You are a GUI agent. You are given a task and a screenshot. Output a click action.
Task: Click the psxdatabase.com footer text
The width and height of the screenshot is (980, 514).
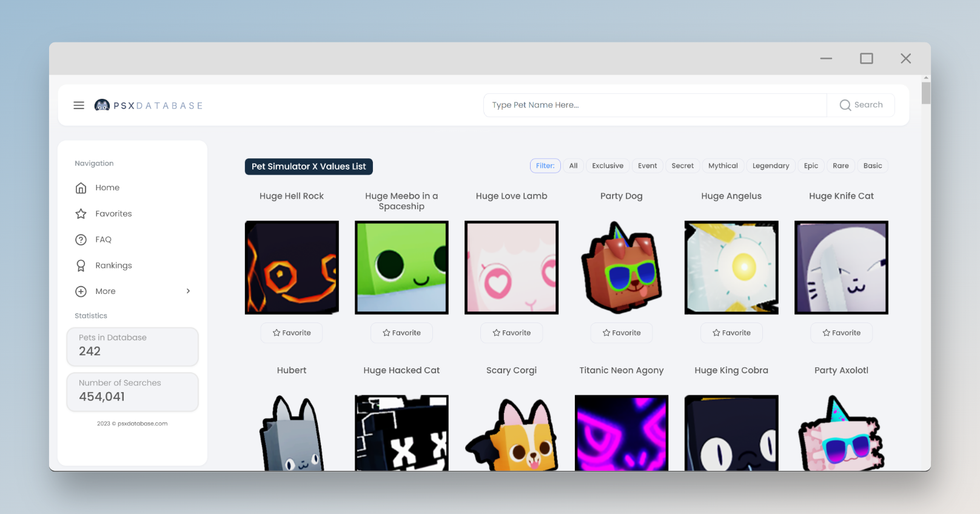point(132,424)
